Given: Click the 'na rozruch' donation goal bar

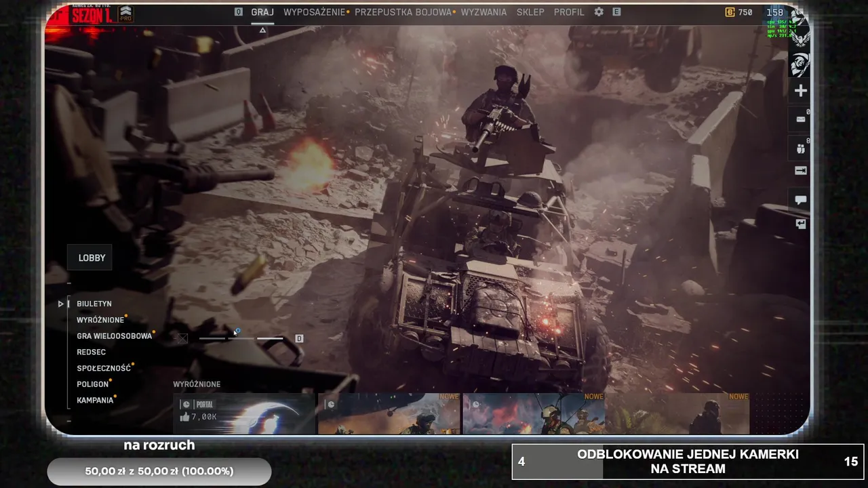Looking at the screenshot, I should click(159, 471).
